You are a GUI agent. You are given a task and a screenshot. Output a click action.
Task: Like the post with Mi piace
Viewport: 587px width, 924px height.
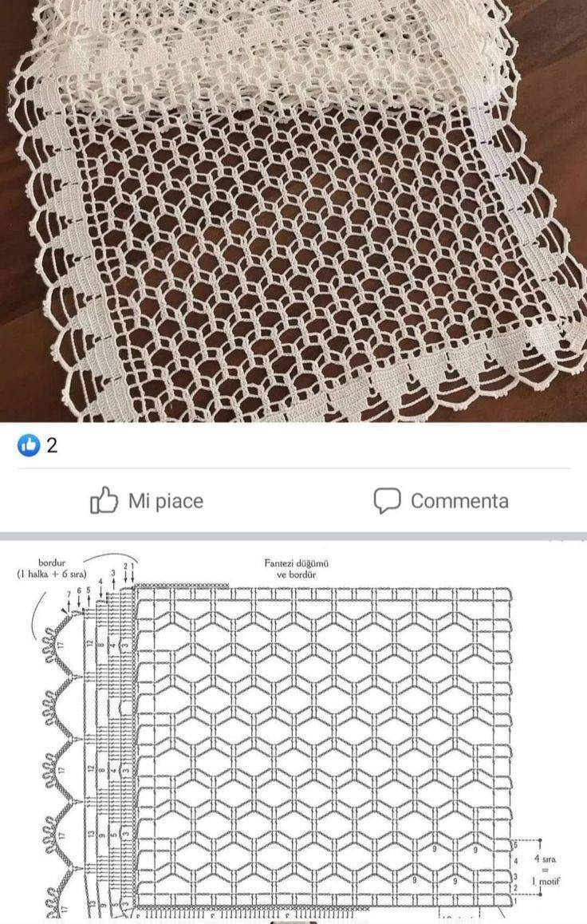pos(147,500)
